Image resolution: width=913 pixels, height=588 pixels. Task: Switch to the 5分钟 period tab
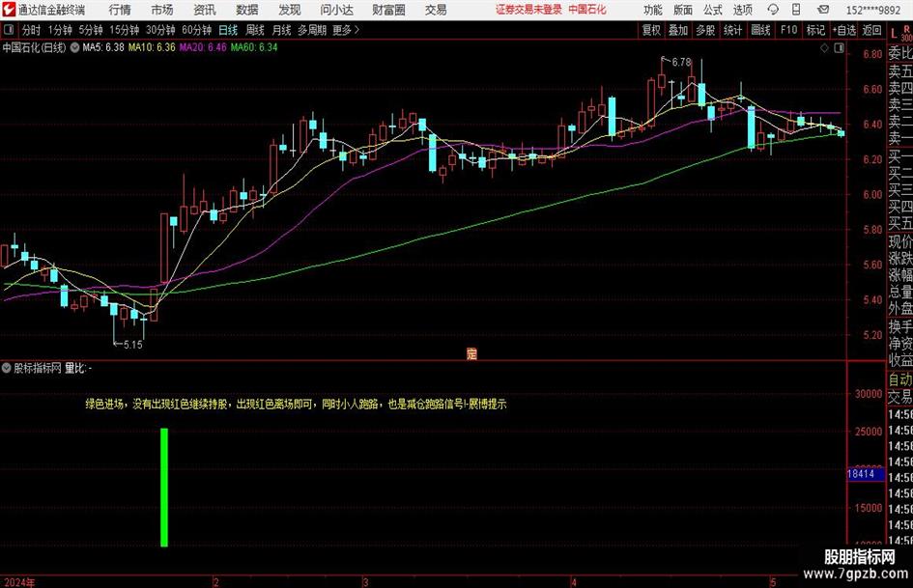(x=91, y=30)
